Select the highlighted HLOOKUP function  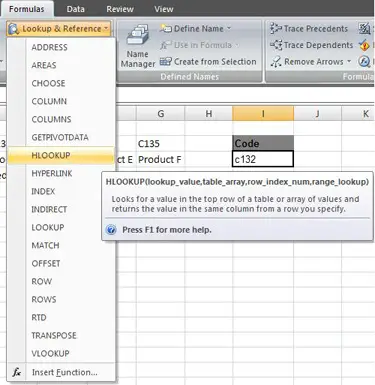[61, 155]
